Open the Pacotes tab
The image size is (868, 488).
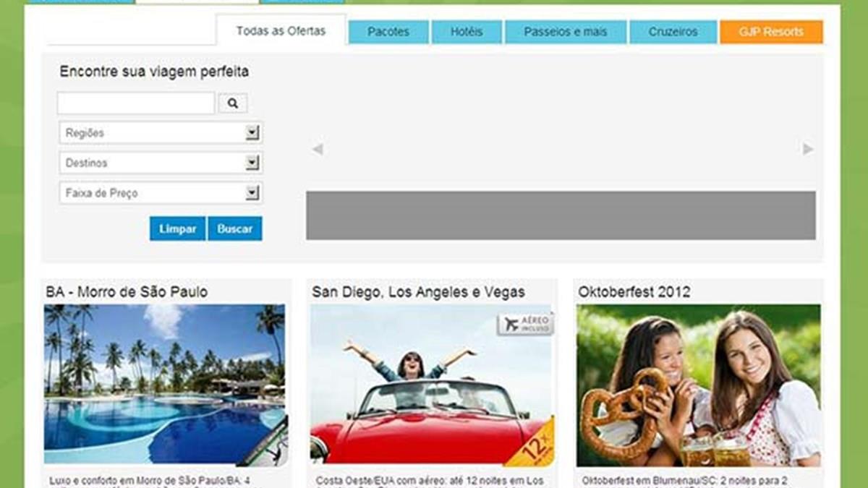click(x=388, y=32)
